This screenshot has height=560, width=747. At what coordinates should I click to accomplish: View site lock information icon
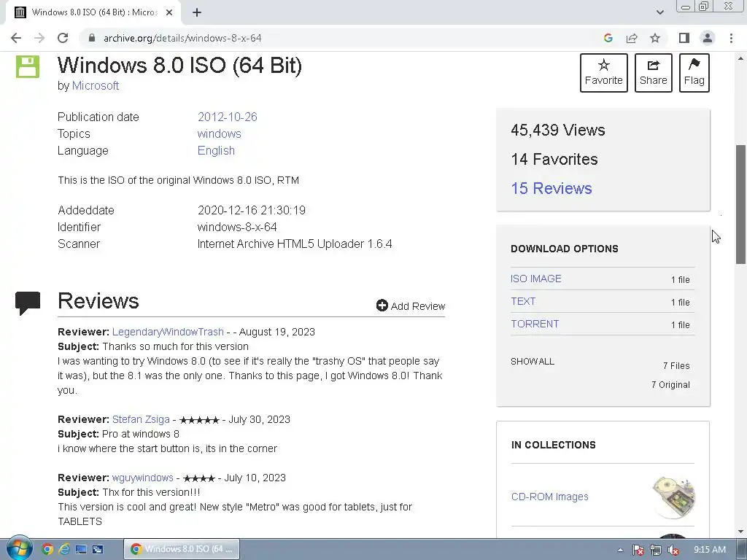tap(92, 38)
